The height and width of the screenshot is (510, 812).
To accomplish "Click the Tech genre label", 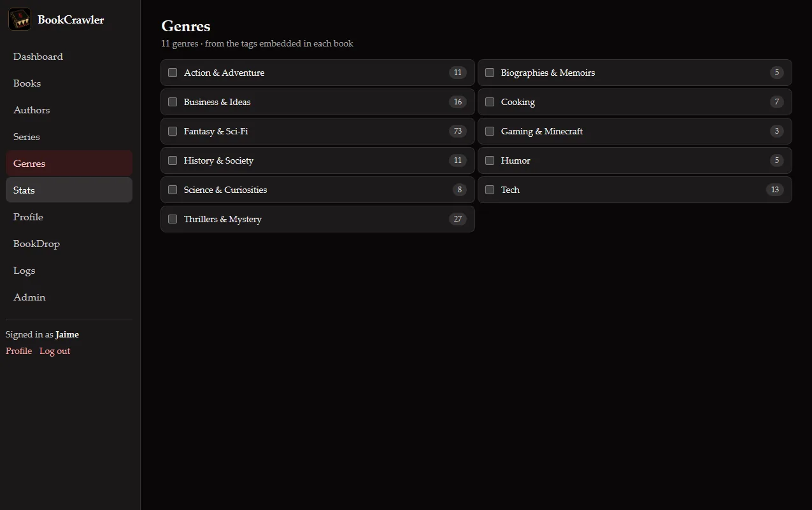I will (510, 190).
